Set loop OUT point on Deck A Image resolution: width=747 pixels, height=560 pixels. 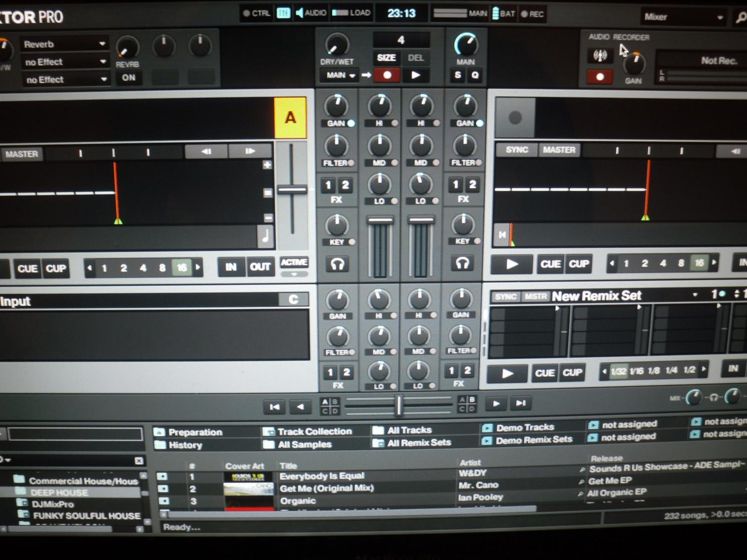260,267
